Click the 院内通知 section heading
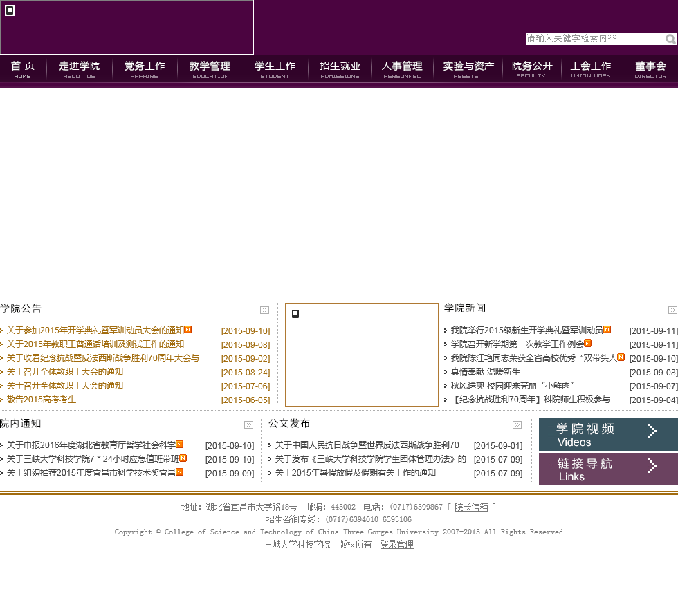This screenshot has width=678, height=616. (x=20, y=423)
